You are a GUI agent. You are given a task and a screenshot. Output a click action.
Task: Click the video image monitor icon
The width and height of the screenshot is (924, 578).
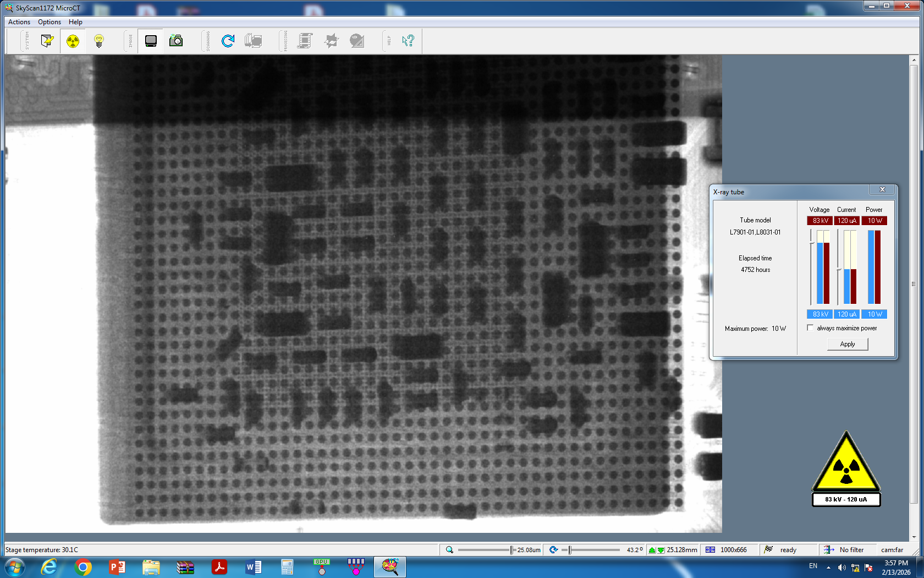(151, 41)
